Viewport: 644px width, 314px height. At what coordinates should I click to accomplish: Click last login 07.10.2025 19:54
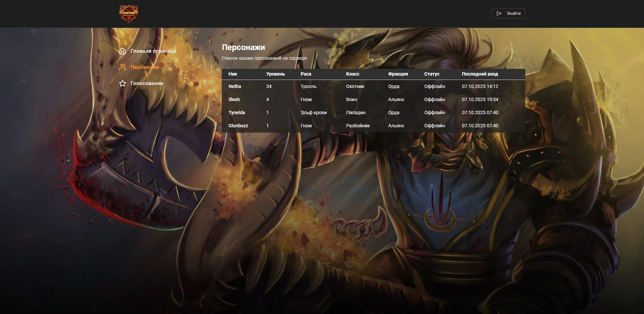(480, 99)
